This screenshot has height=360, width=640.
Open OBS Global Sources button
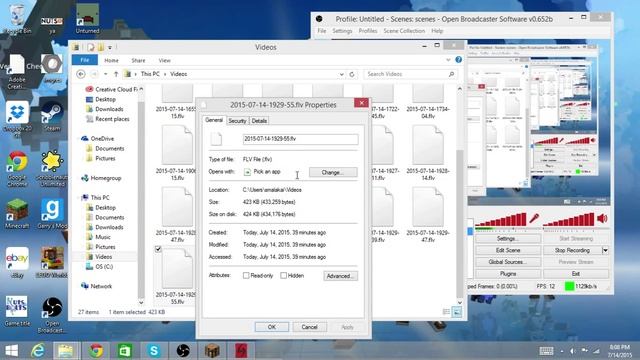click(508, 262)
